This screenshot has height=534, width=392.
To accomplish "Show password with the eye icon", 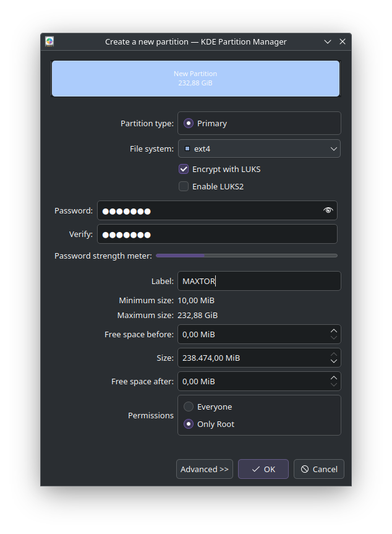I will 328,210.
